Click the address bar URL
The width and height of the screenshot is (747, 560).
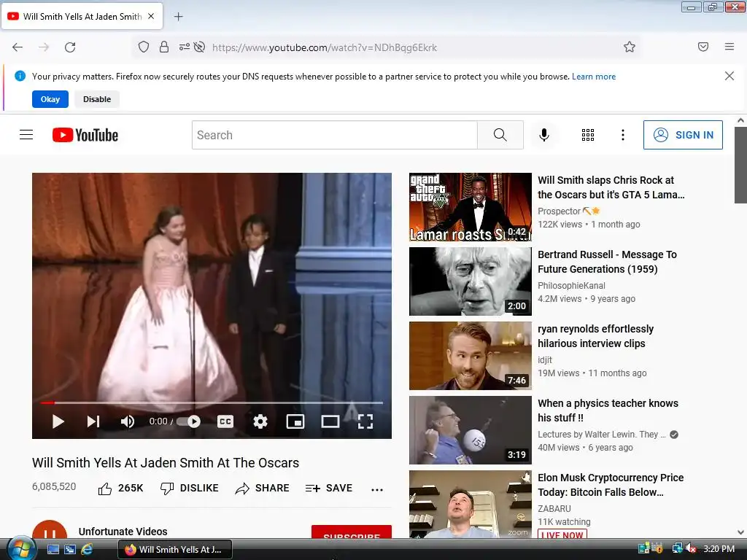pyautogui.click(x=325, y=47)
